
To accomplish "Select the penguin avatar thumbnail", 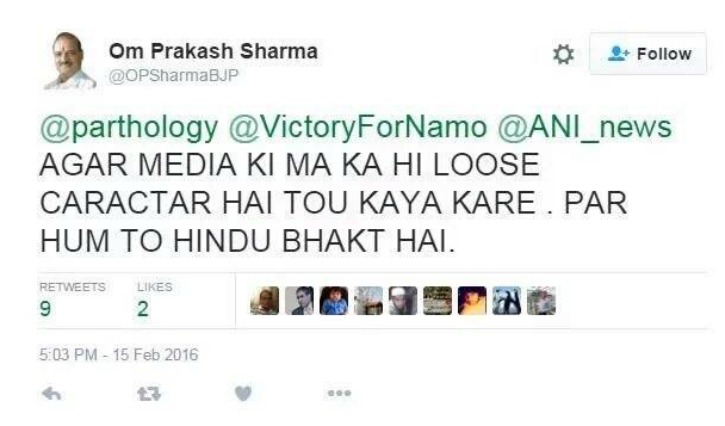I will coord(507,301).
